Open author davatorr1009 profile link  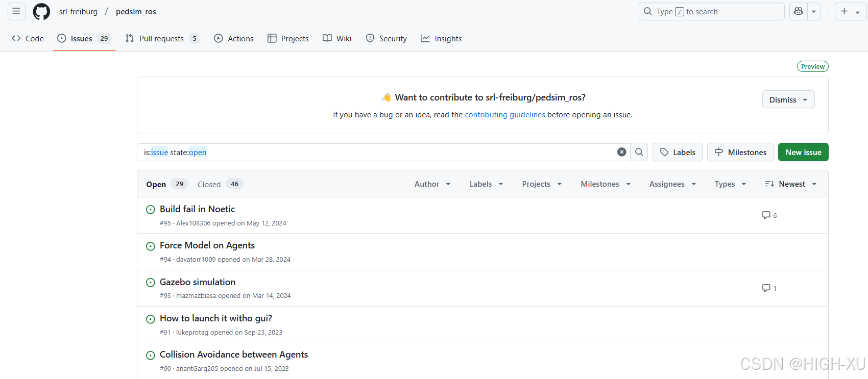pyautogui.click(x=196, y=260)
